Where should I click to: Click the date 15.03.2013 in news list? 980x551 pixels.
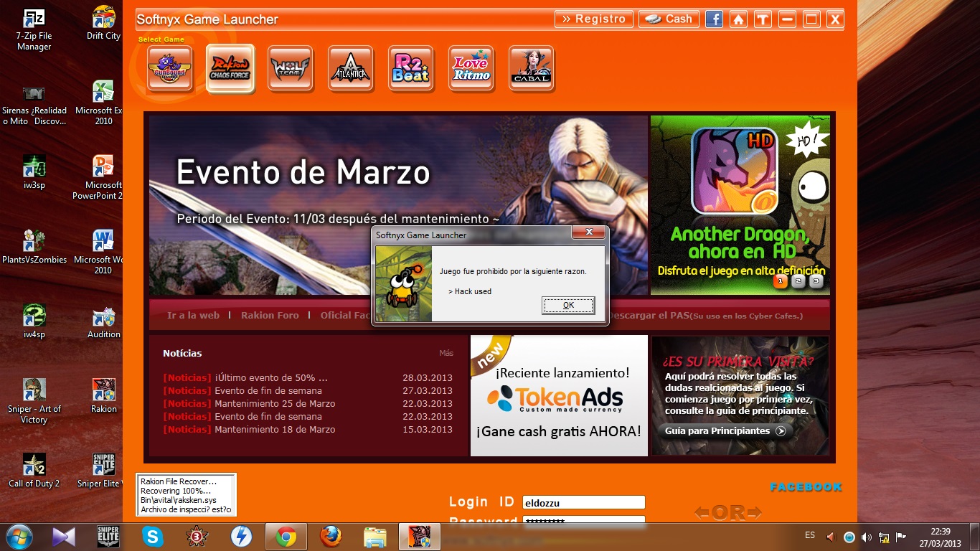pyautogui.click(x=428, y=430)
